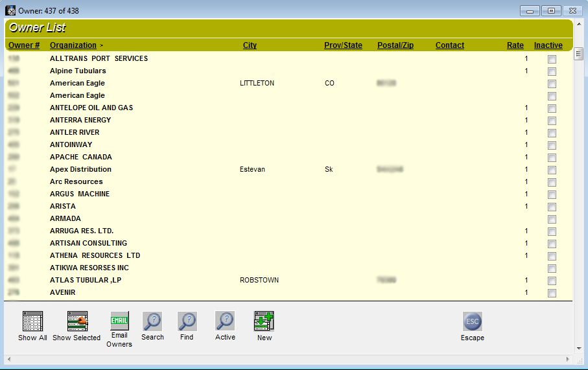Click the Find magnifier icon

(187, 321)
